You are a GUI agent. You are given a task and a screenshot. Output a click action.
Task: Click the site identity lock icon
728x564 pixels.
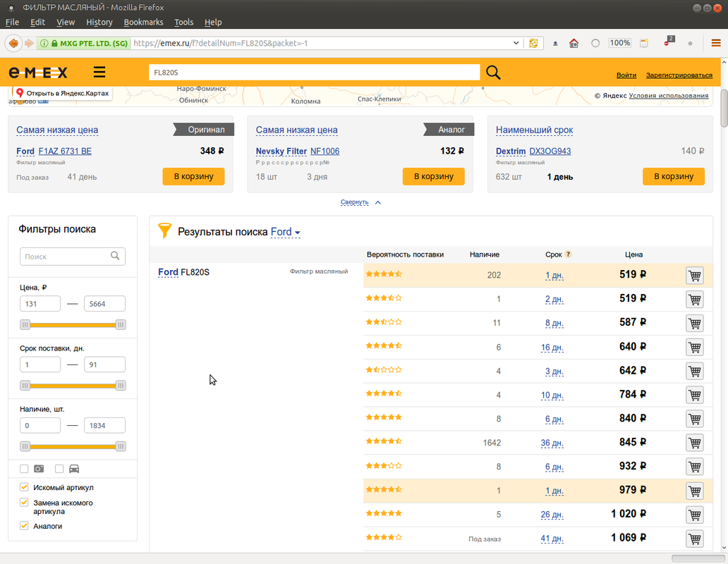(x=54, y=43)
